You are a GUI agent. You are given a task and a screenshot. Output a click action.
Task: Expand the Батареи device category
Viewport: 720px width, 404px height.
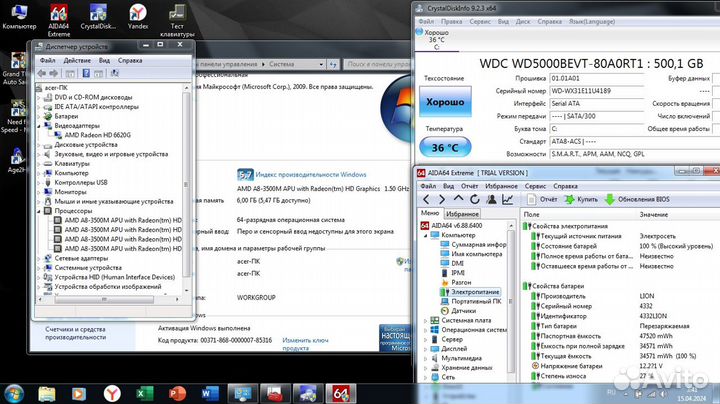pyautogui.click(x=40, y=116)
